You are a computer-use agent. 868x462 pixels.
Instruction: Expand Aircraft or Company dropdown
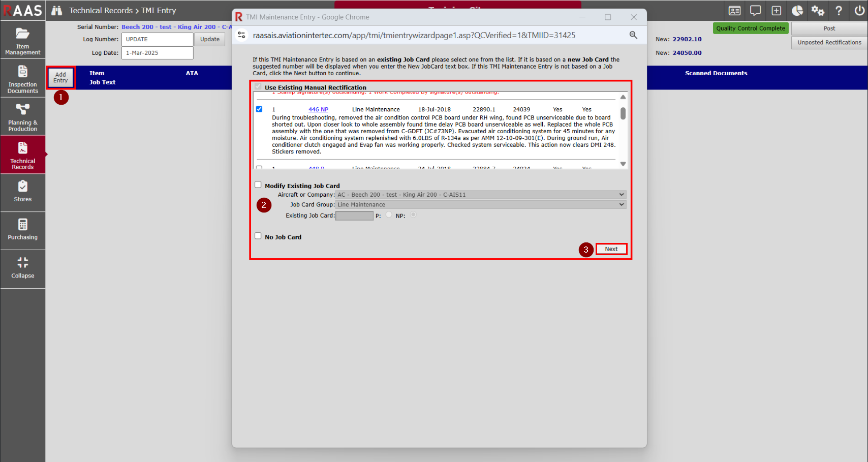coord(481,195)
